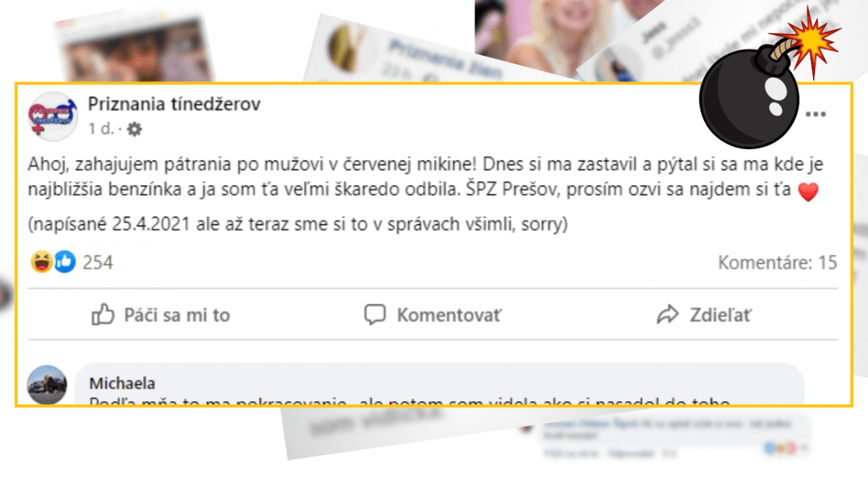Open the 254 reactions count
The width and height of the screenshot is (868, 488).
(x=98, y=262)
